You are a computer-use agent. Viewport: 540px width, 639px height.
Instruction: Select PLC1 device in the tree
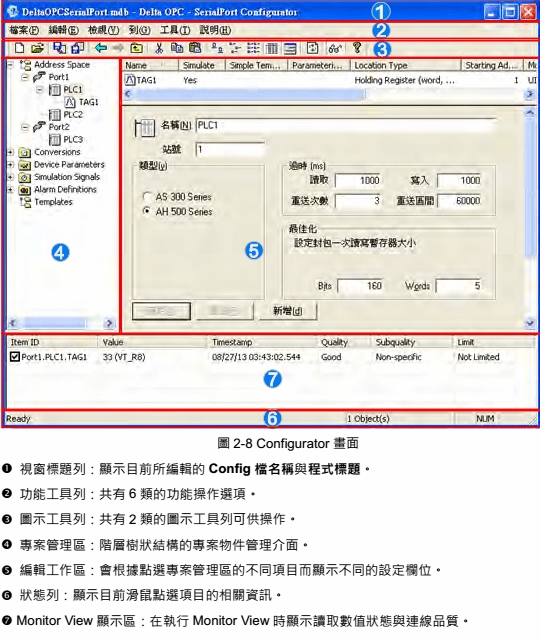pyautogui.click(x=73, y=90)
